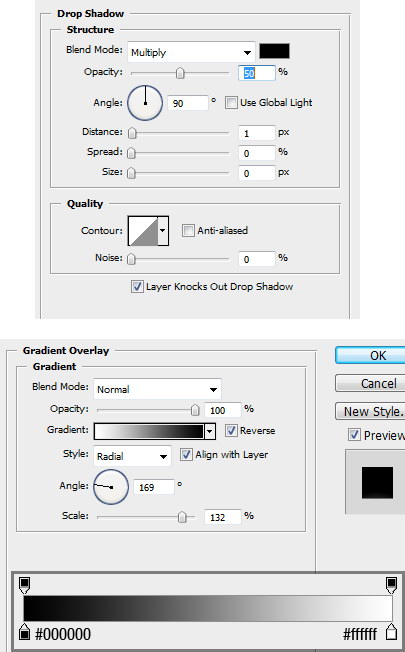The image size is (405, 652).
Task: Open the Drop Shadow Blend Mode dropdown
Action: pyautogui.click(x=191, y=52)
